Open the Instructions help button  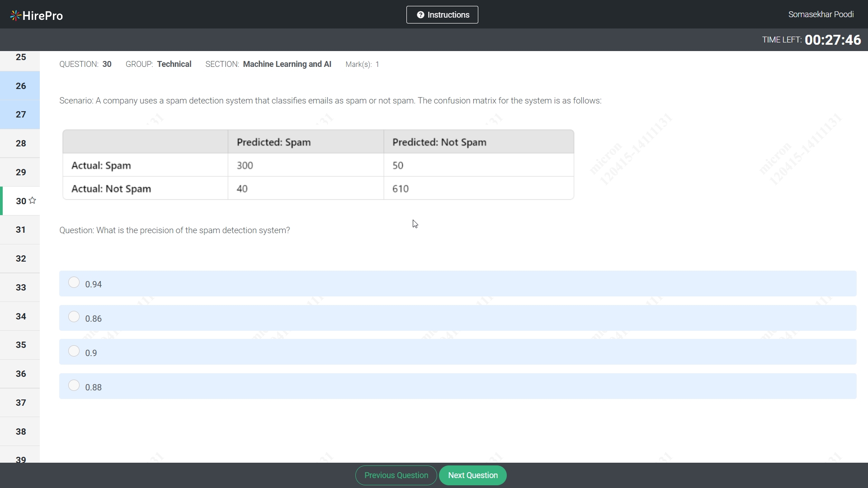pyautogui.click(x=442, y=15)
